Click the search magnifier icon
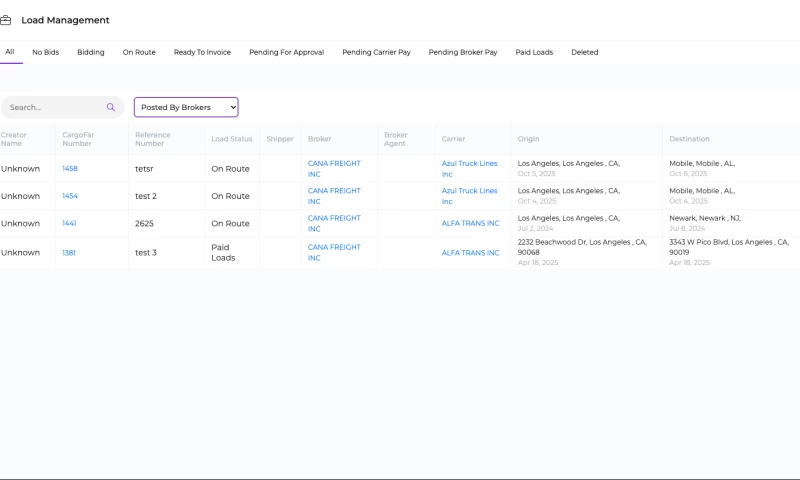The width and height of the screenshot is (800, 480). [x=111, y=107]
